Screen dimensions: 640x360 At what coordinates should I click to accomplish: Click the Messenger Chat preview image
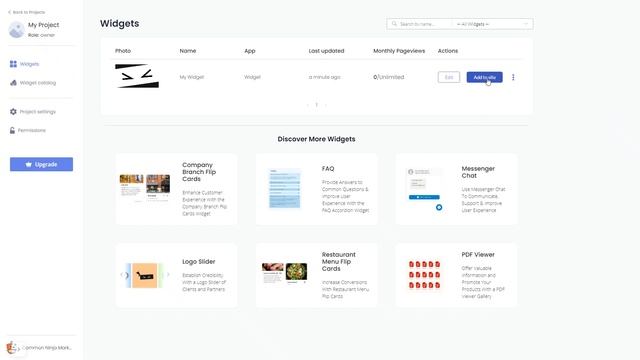[424, 189]
